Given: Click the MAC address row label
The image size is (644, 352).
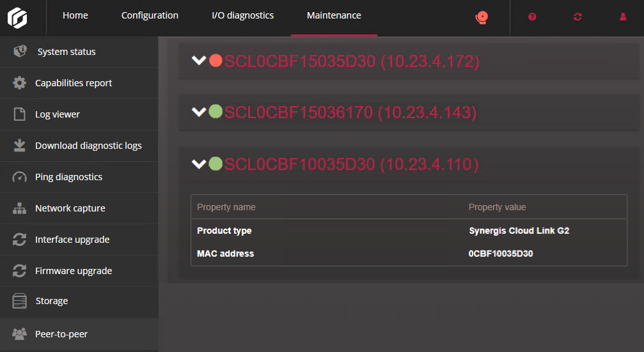Looking at the screenshot, I should point(226,254).
